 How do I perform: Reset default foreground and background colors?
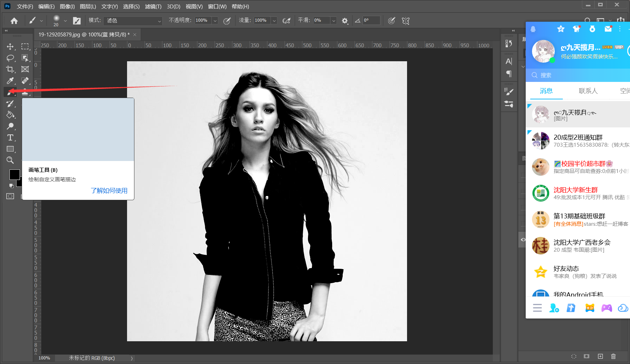click(x=11, y=186)
